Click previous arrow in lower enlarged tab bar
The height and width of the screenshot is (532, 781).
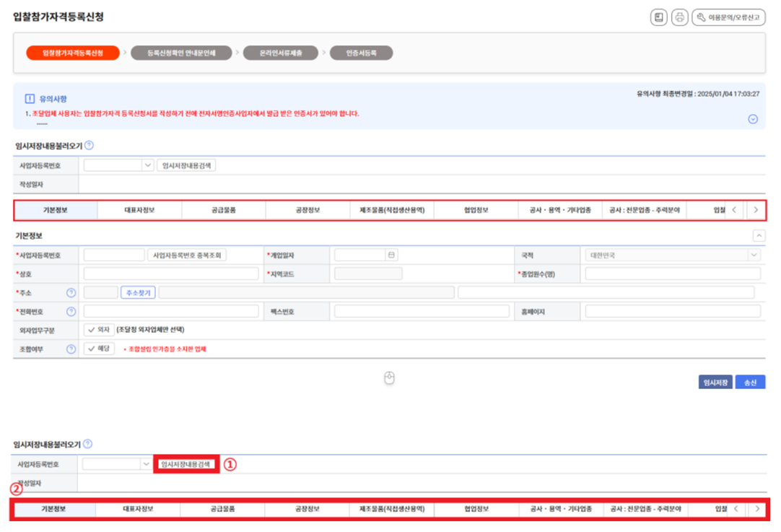736,509
